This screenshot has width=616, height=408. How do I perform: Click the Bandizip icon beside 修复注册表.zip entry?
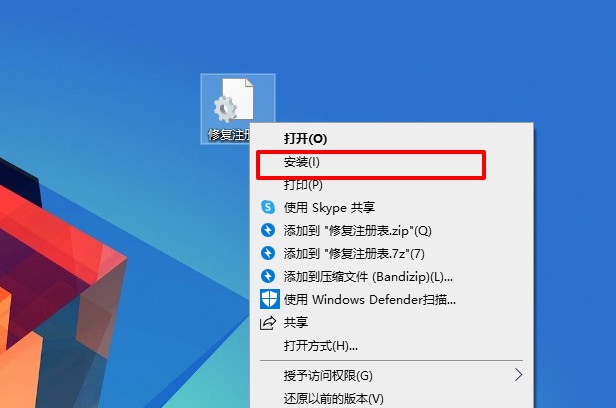[268, 230]
